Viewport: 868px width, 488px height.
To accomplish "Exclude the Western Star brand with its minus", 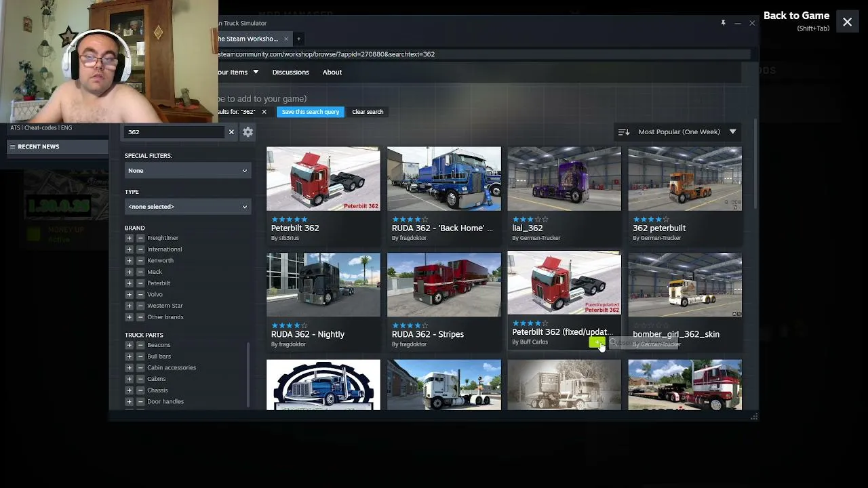I will pos(140,306).
